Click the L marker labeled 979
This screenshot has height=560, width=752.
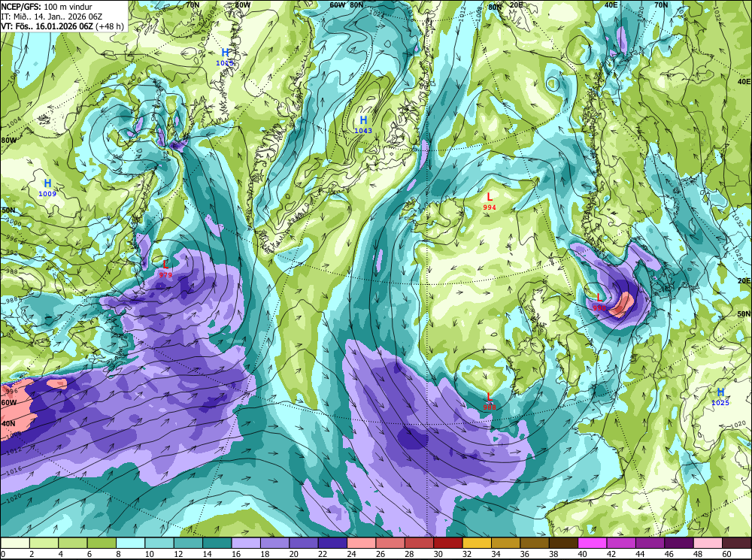[x=165, y=264]
